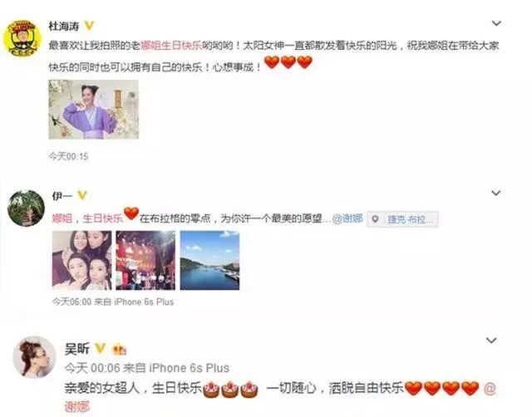
Task: View the river landscape thumbnail in 伊一's post
Action: pos(209,260)
